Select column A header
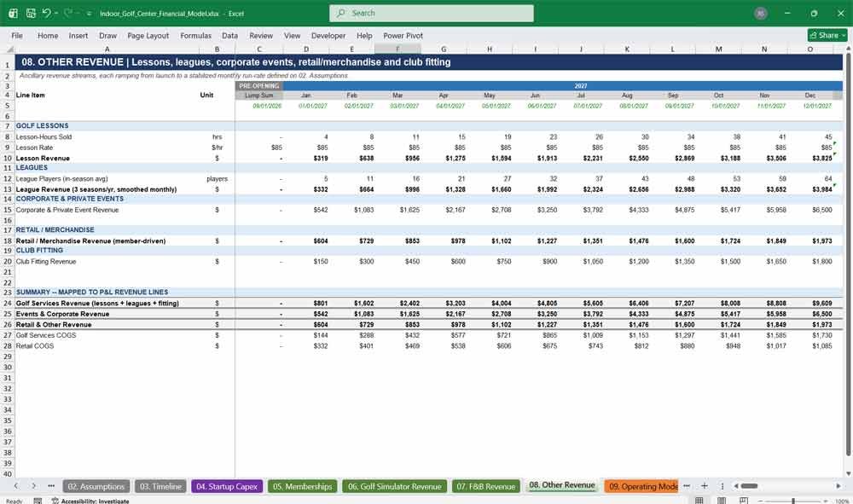Screen dimensions: 853x504 pos(107,49)
